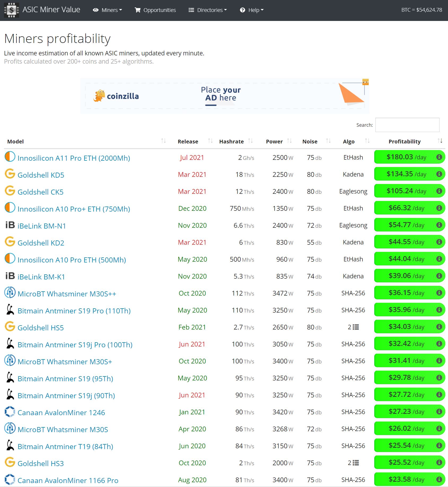Click the BTC price display in header
The image size is (448, 487).
(x=422, y=10)
